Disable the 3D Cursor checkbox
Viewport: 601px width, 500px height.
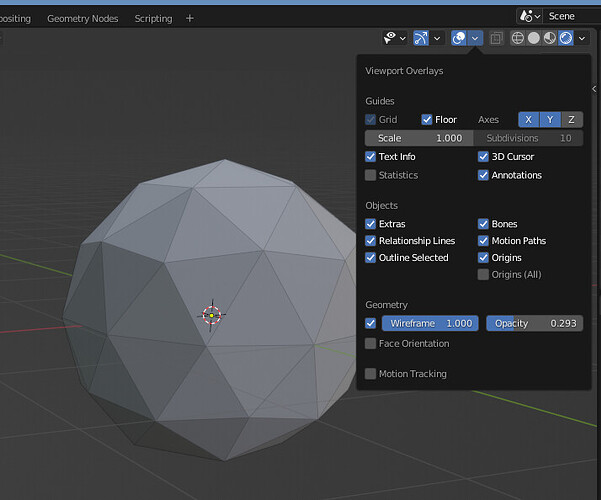[483, 156]
